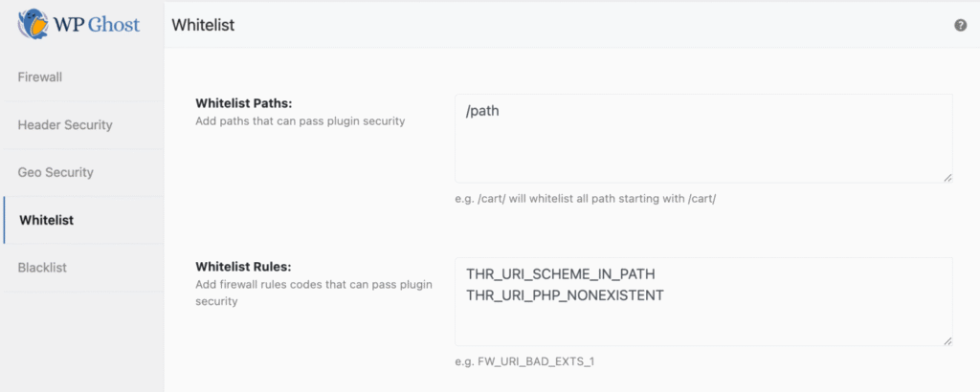Go to the Geo Security tab
This screenshot has width=980, height=392.
(56, 172)
